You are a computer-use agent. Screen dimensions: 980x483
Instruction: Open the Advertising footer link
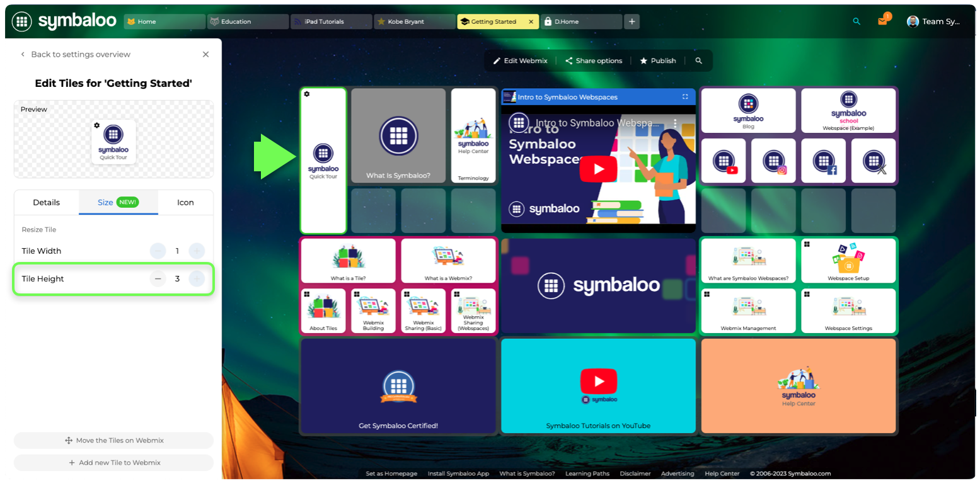677,474
